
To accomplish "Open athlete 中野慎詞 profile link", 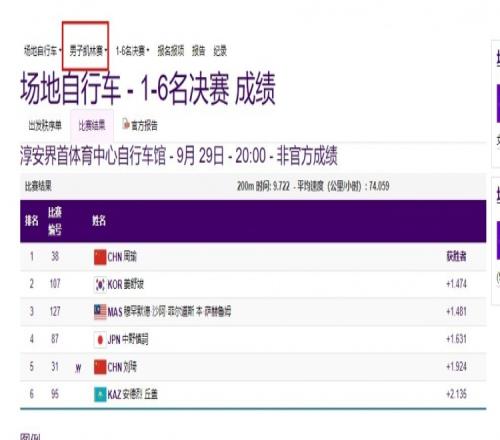I will pos(135,339).
